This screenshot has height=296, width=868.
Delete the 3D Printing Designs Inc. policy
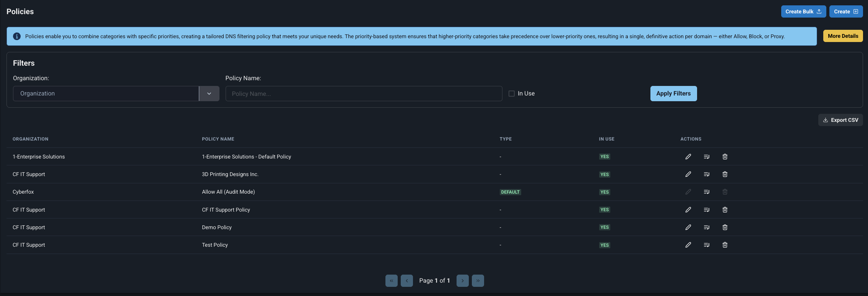point(725,174)
